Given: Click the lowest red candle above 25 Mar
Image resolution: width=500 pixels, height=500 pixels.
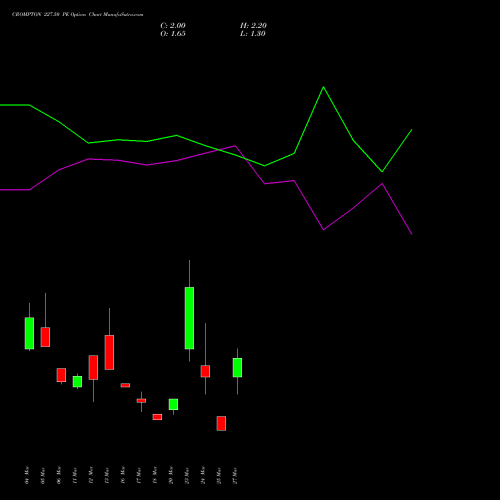Looking at the screenshot, I should [221, 423].
